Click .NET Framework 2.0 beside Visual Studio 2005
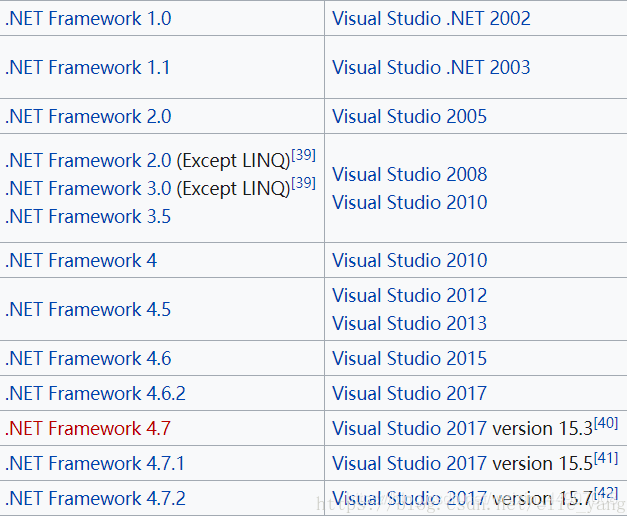 coord(88,116)
